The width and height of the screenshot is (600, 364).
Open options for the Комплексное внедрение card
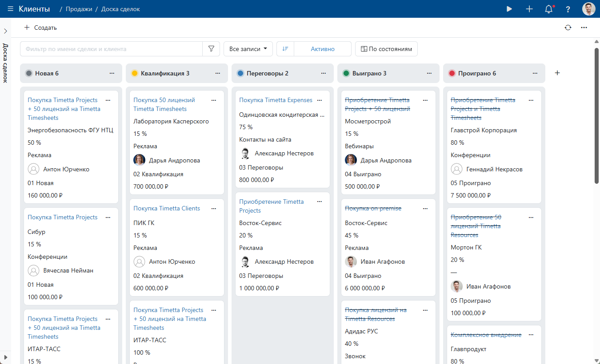point(531,335)
